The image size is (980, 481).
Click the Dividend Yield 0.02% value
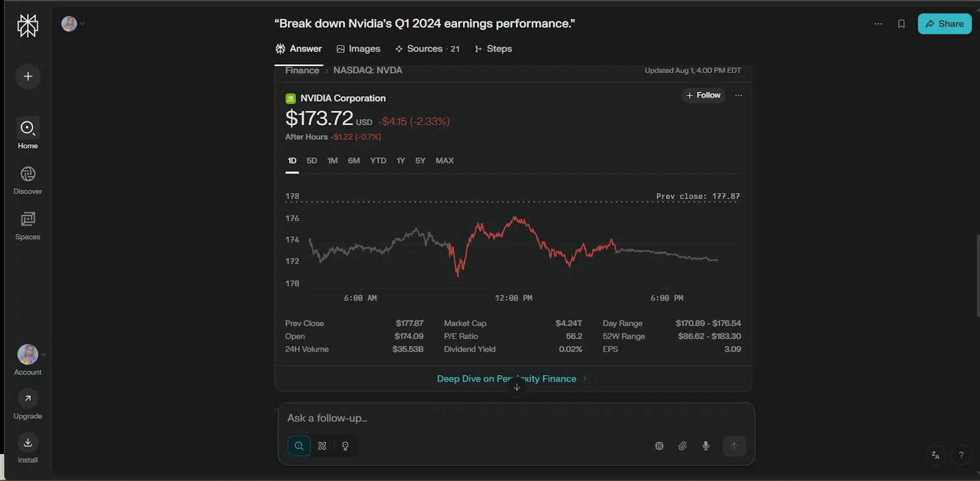(x=570, y=349)
